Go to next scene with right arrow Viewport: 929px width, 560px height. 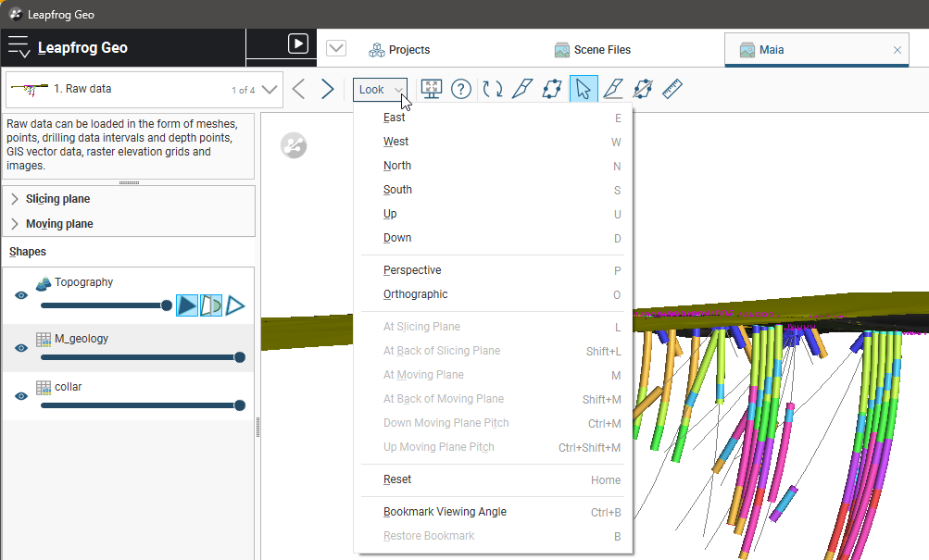tap(327, 90)
